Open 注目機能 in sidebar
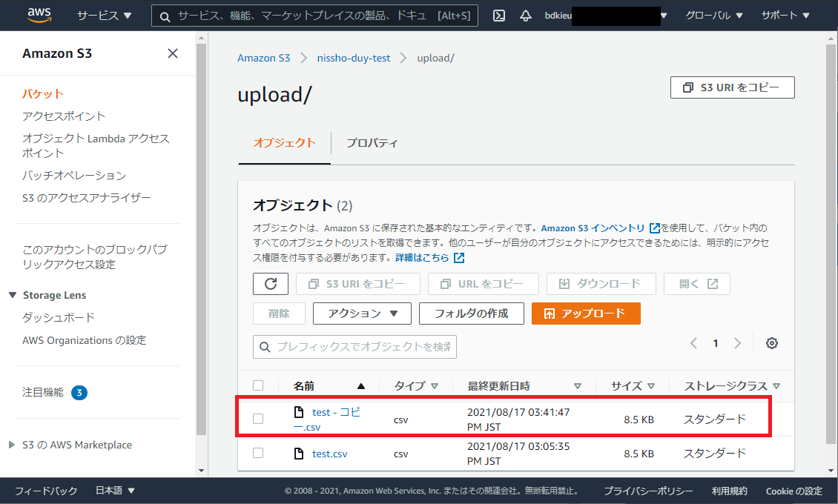Viewport: 838px width, 504px height. [43, 392]
